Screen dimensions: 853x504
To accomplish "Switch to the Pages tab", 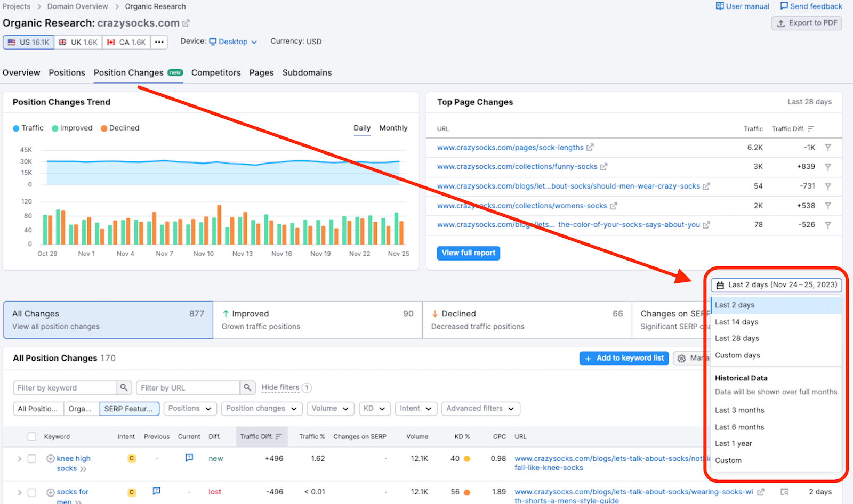I will [x=261, y=72].
